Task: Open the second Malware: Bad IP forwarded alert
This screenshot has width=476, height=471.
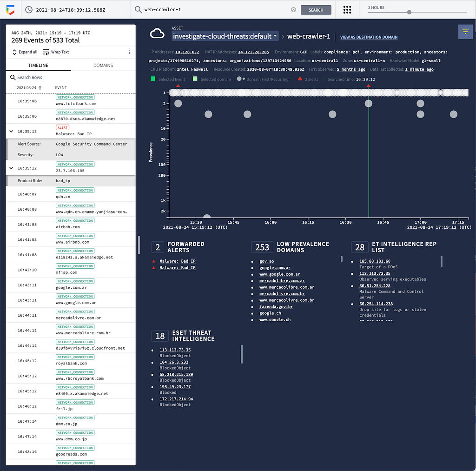Action: (178, 267)
